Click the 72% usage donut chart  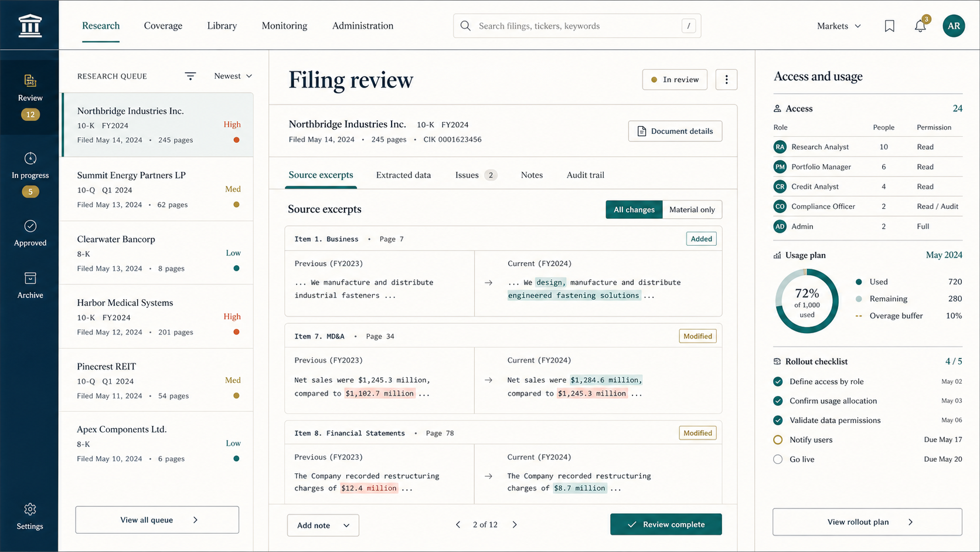[807, 301]
